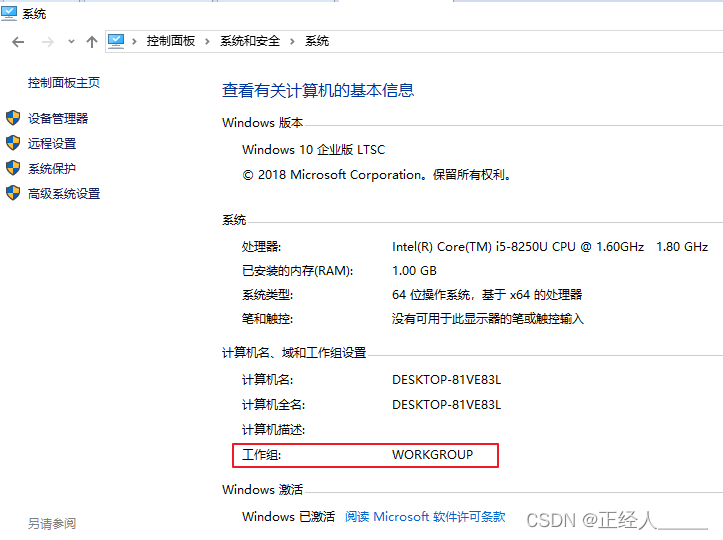
Task: Click computer name value next to 计算机名:
Action: click(446, 380)
